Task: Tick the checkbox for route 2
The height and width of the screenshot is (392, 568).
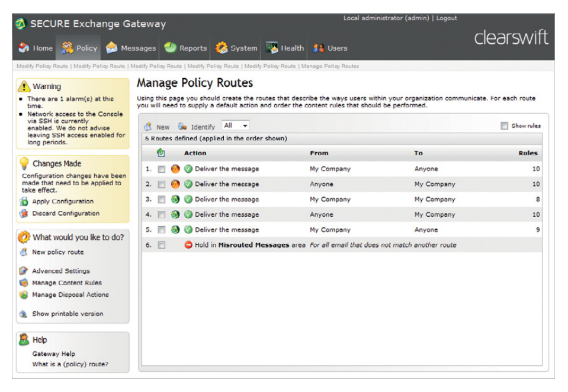Action: (162, 184)
